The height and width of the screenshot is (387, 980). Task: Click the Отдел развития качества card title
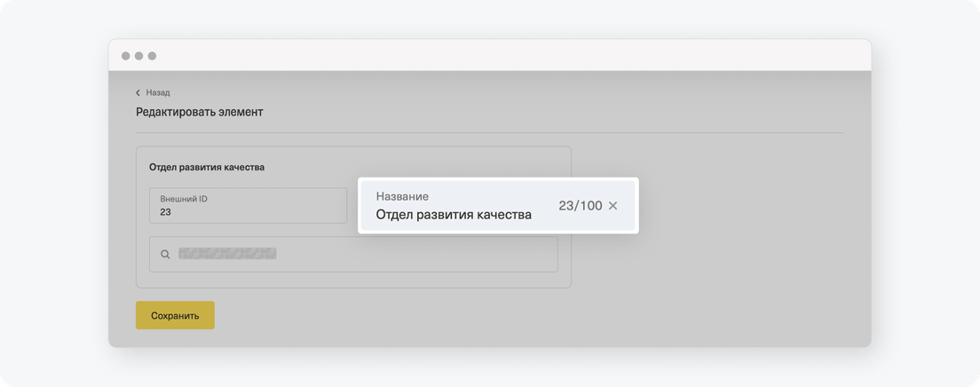click(207, 167)
